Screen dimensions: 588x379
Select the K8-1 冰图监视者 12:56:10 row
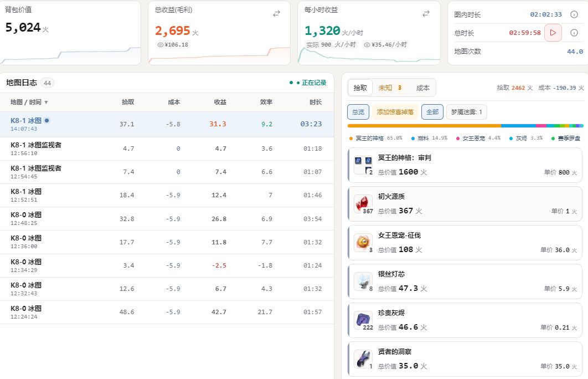point(167,148)
